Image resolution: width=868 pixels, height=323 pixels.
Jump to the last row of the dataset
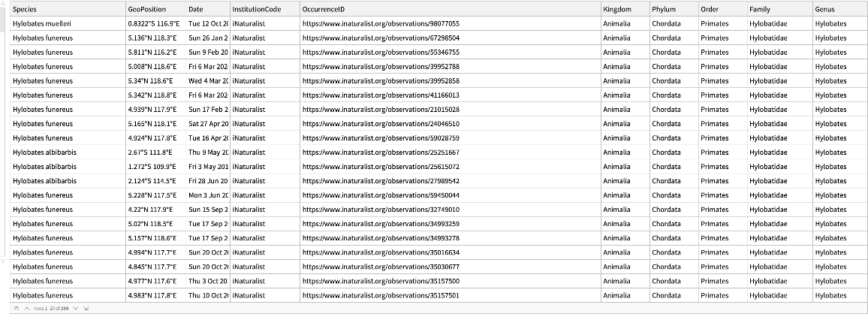pyautogui.click(x=86, y=309)
